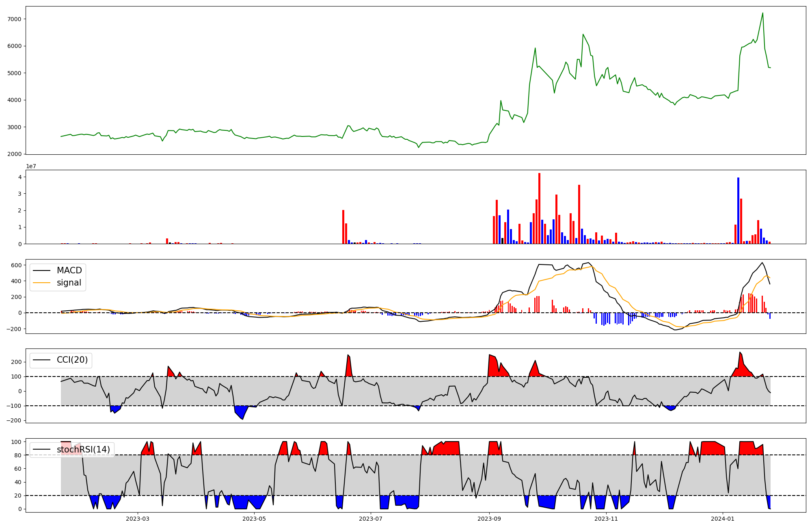The image size is (812, 528).
Task: Click the MACD legend label
Action: (69, 270)
